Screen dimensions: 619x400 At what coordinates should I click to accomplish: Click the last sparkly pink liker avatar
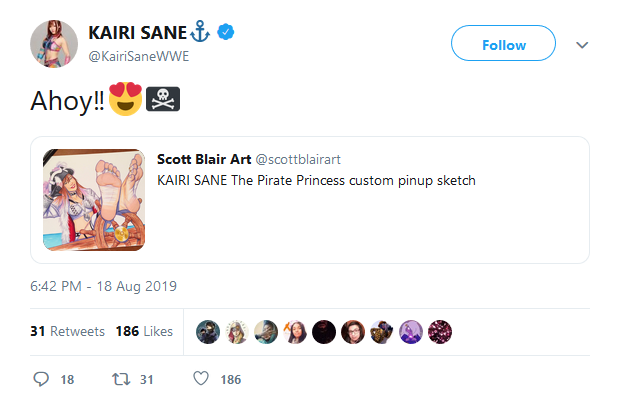[x=440, y=331]
